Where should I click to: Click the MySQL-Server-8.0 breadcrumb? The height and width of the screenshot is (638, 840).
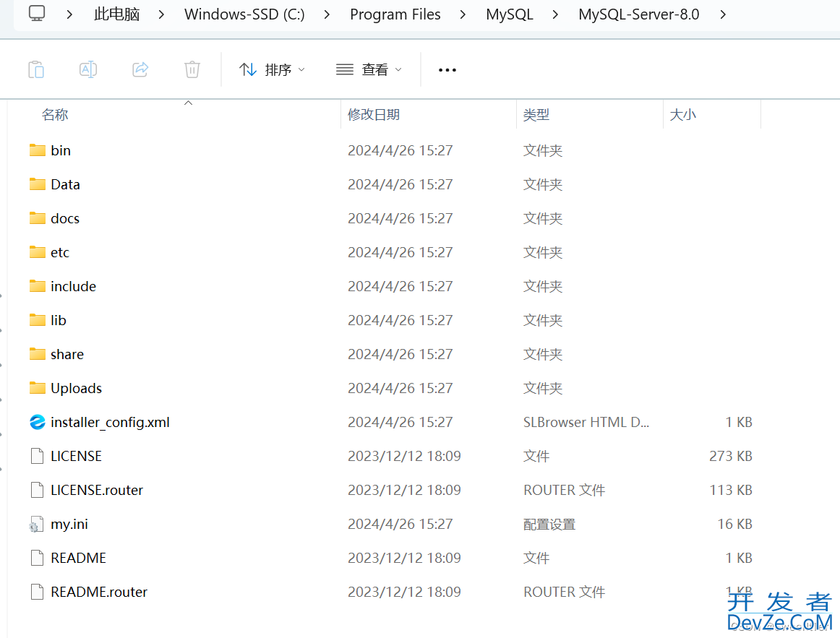tap(638, 14)
